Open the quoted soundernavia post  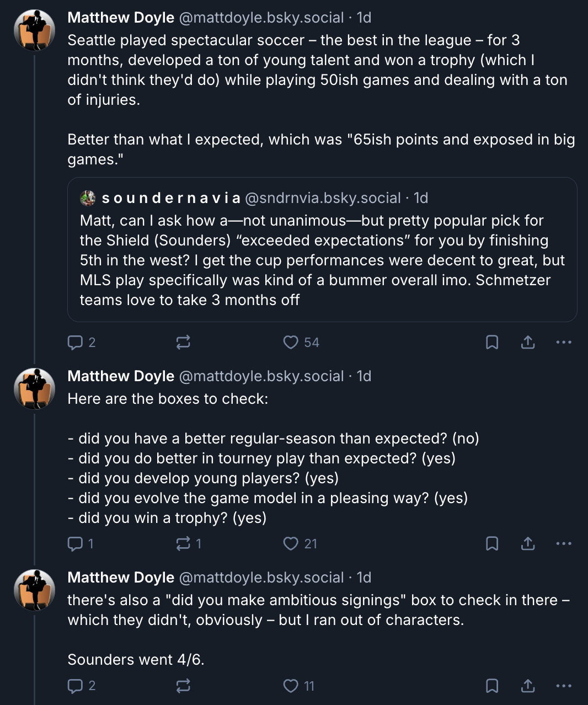(x=322, y=260)
